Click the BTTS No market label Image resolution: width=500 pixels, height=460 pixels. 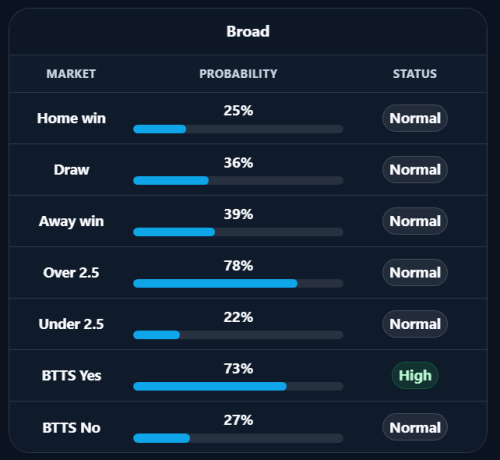click(x=71, y=428)
